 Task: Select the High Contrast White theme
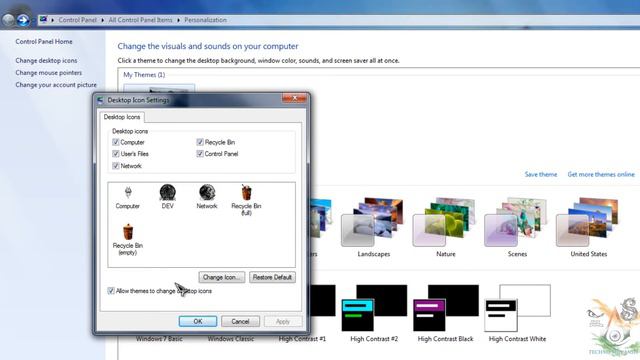click(x=517, y=313)
